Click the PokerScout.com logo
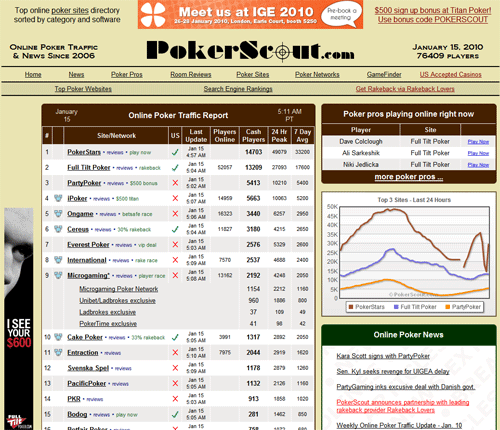The width and height of the screenshot is (500, 430). [x=250, y=51]
